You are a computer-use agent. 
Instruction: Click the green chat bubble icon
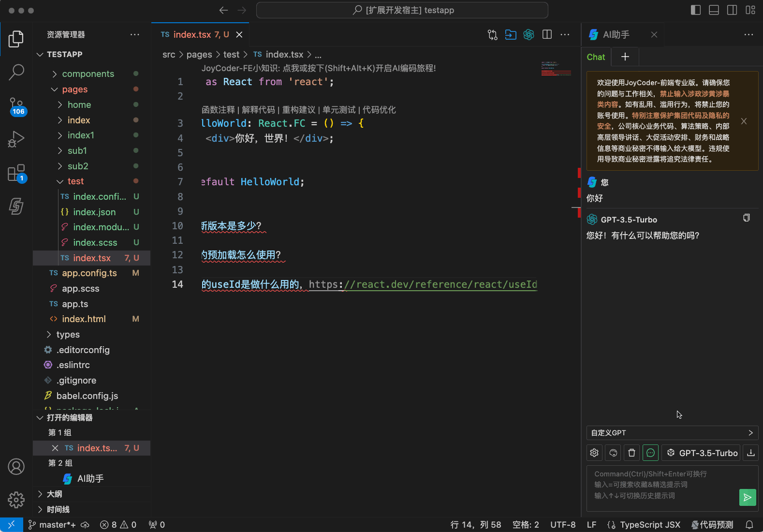tap(650, 453)
